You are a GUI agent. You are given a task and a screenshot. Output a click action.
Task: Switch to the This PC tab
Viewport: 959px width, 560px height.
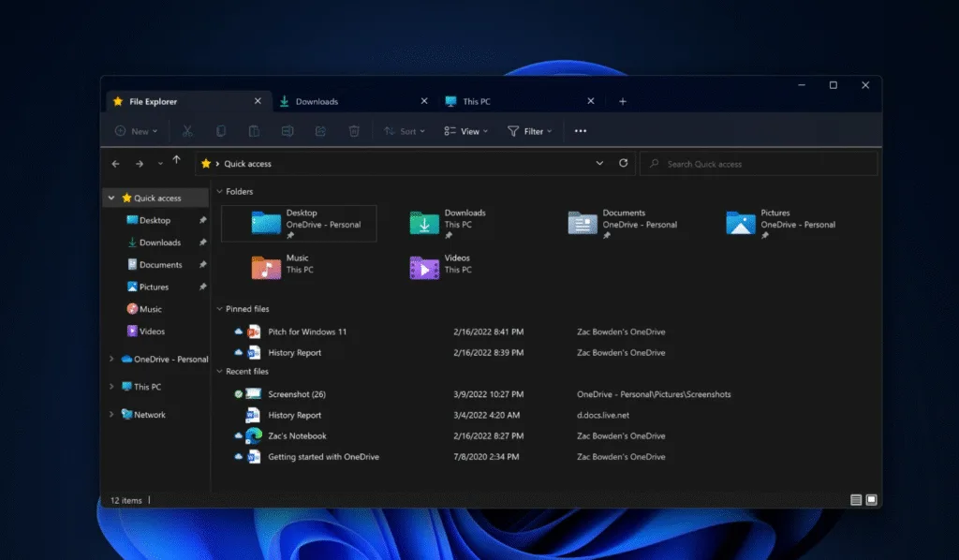477,101
